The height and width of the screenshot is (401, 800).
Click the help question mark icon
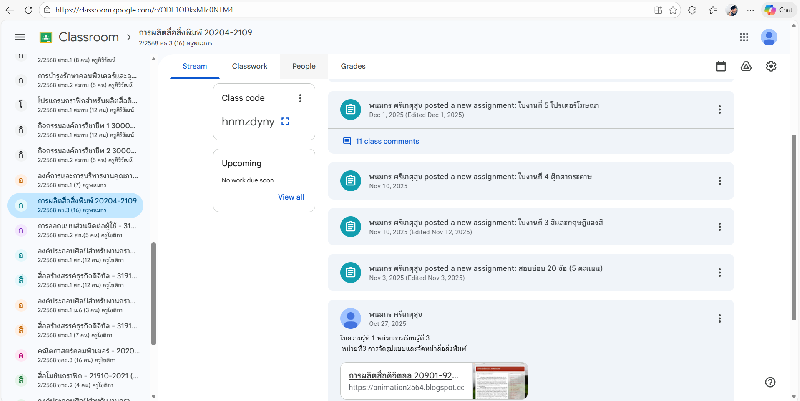[770, 382]
